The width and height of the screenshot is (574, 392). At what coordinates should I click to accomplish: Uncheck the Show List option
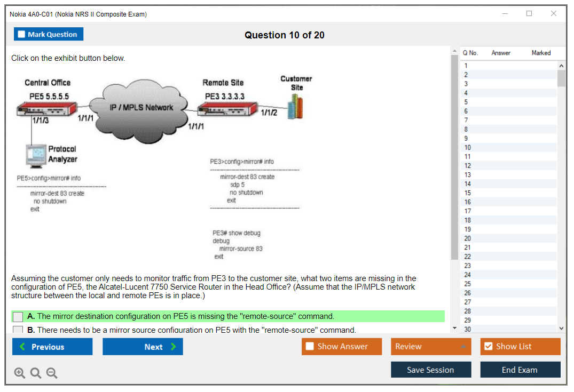click(488, 347)
